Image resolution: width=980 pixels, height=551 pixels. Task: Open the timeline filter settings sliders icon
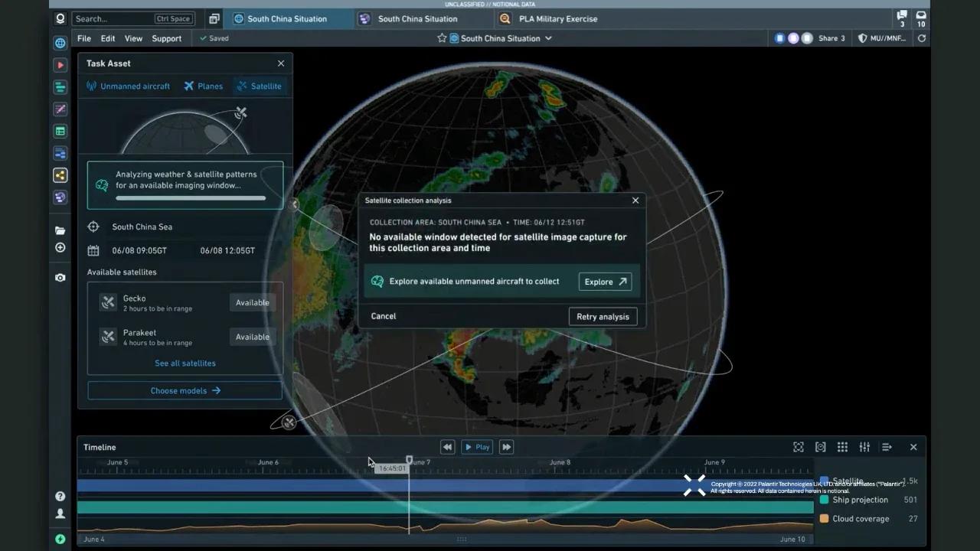pyautogui.click(x=864, y=447)
